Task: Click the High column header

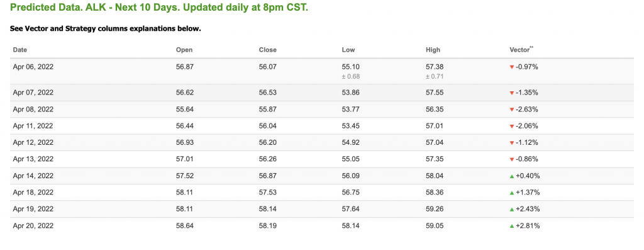Action: coord(433,50)
